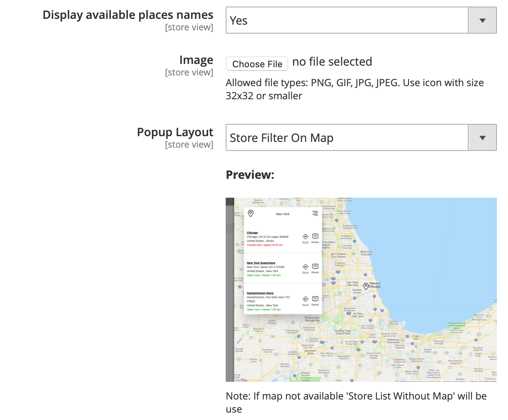Click the Details icon for New York Superstore
Viewport: 508px width, 420px height.
315,267
